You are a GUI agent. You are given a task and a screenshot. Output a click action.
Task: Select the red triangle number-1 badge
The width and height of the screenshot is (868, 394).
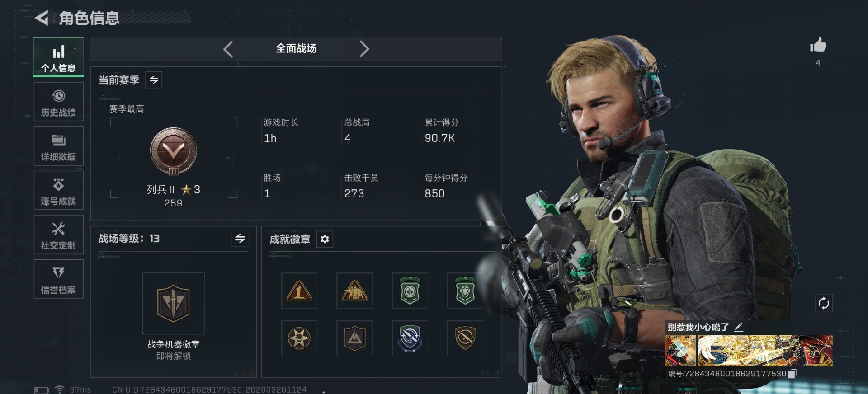click(x=299, y=291)
